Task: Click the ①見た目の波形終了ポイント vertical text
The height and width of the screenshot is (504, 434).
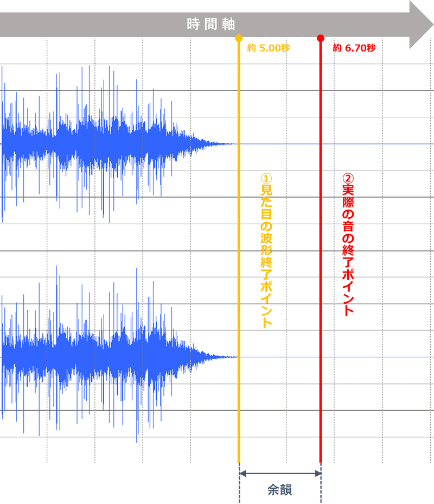Action: tap(266, 251)
